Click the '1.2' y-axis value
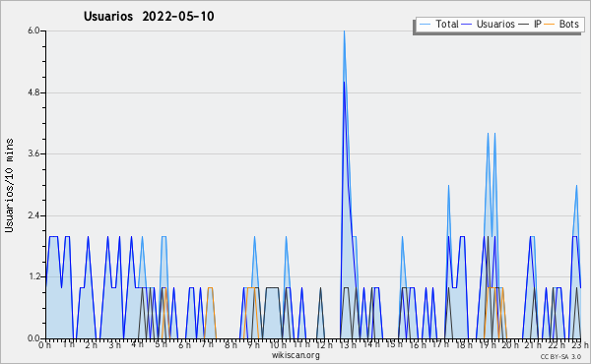 pyautogui.click(x=33, y=277)
